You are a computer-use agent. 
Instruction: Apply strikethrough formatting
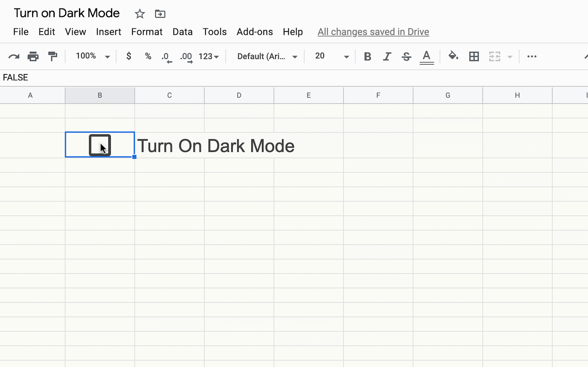[x=406, y=57]
